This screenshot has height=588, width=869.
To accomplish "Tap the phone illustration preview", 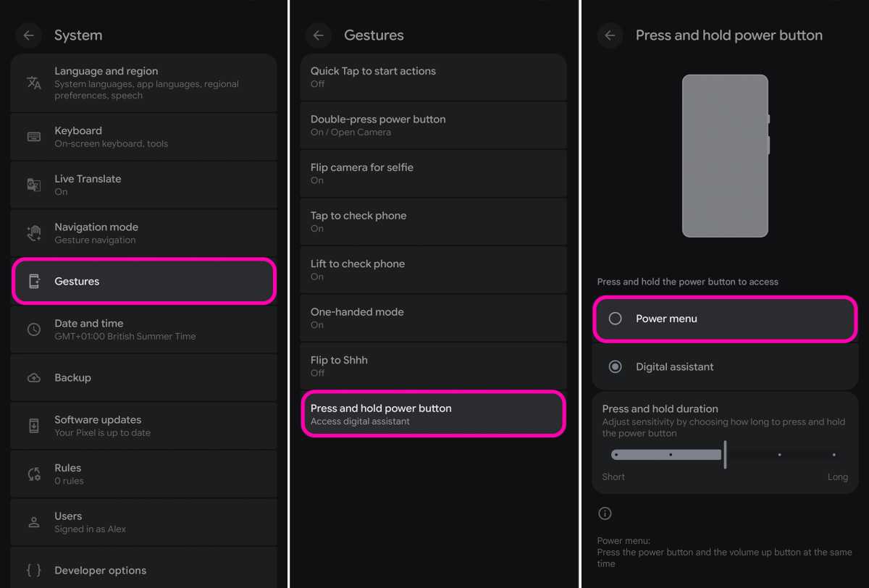I will (x=725, y=156).
